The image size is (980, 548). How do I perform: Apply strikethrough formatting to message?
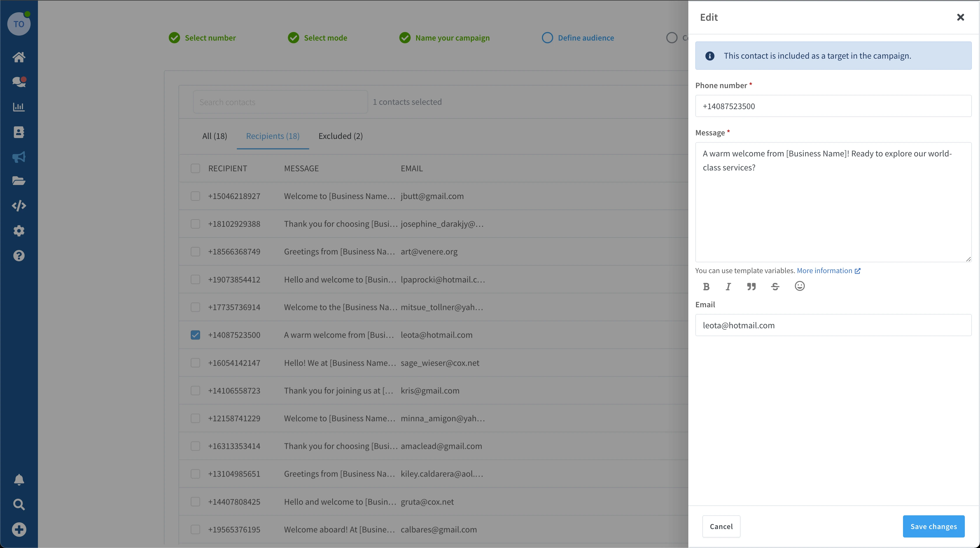(x=775, y=287)
